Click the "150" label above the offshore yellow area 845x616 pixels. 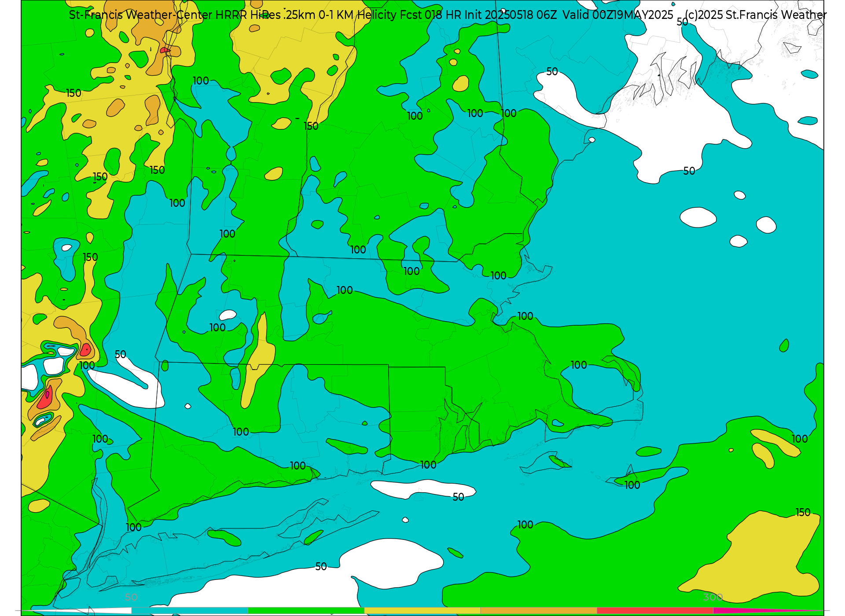[x=803, y=513]
